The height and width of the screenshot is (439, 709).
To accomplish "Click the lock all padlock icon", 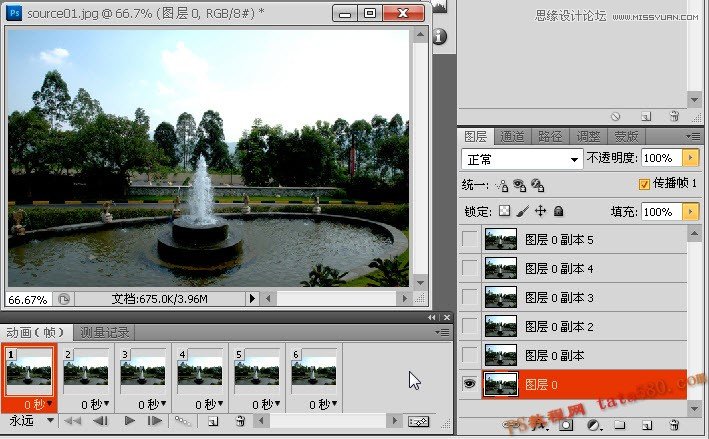I will (558, 211).
